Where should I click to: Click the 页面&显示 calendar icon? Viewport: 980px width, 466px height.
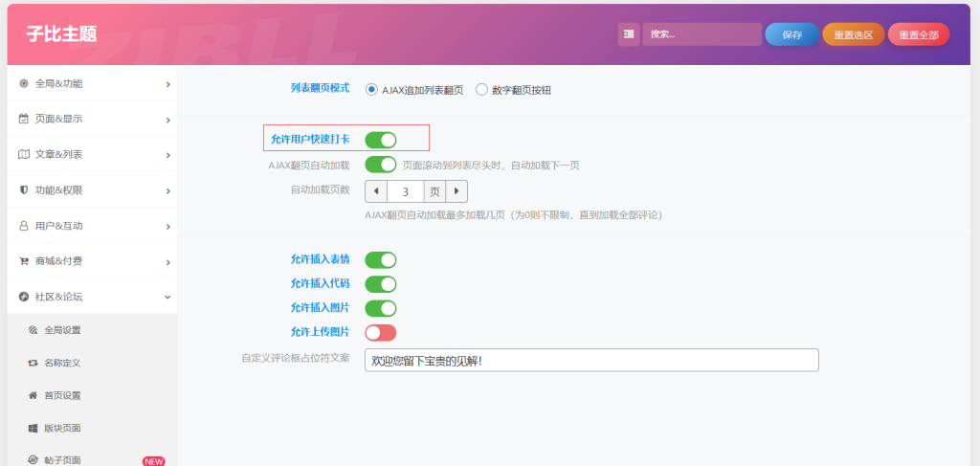[x=24, y=119]
